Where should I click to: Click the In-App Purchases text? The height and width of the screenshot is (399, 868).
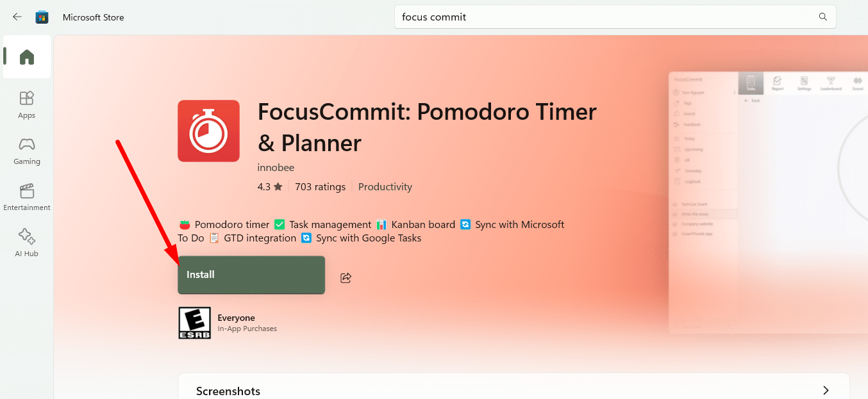247,329
